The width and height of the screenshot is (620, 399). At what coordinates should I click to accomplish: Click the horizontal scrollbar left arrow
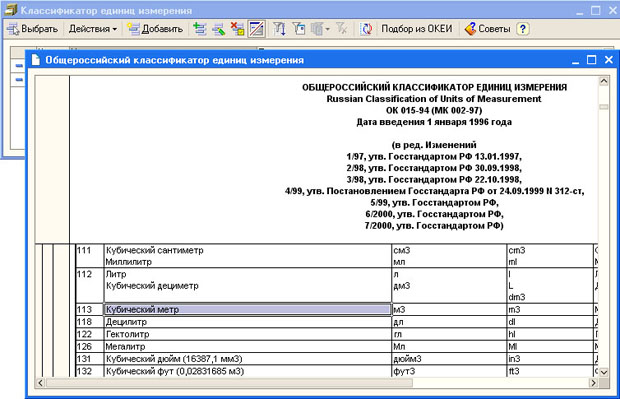40,383
